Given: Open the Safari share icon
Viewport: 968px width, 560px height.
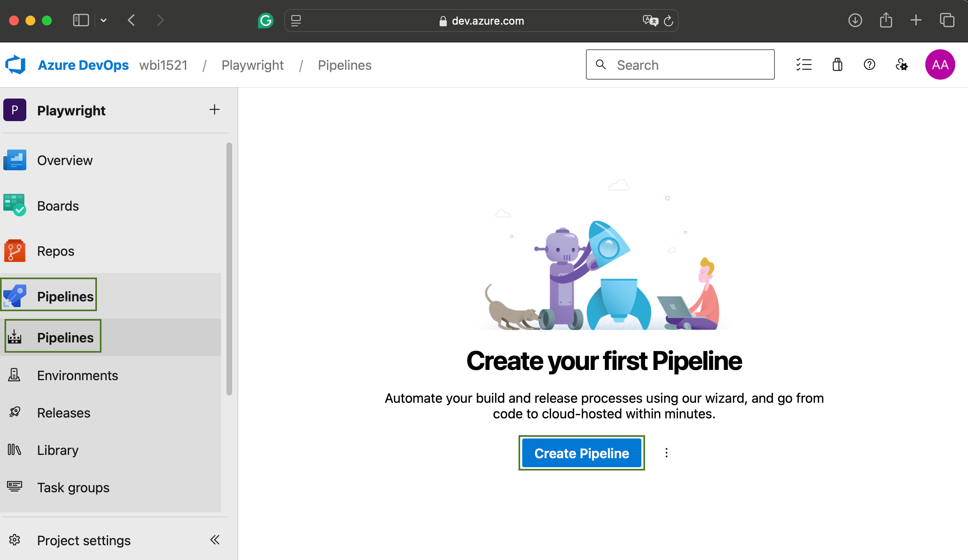Looking at the screenshot, I should (x=886, y=20).
